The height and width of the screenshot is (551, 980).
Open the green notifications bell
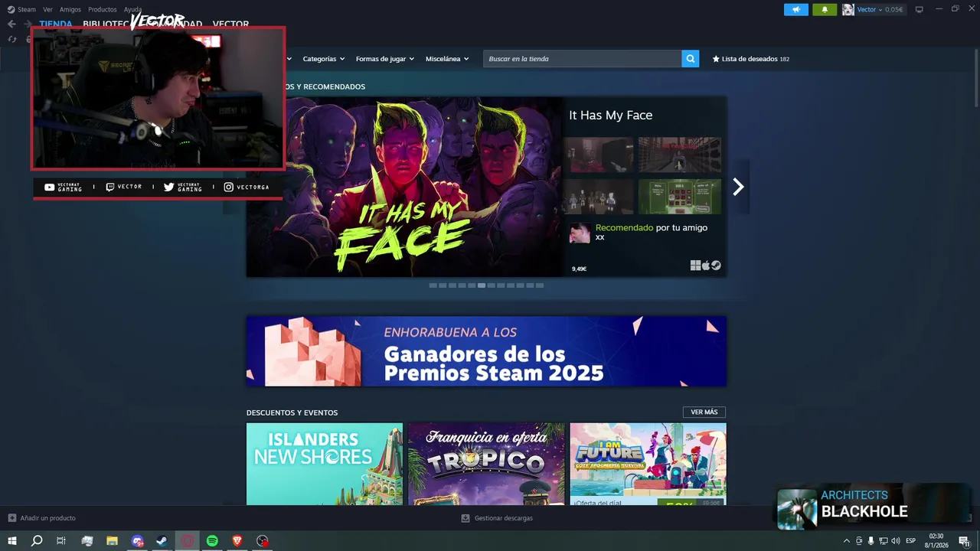pos(825,9)
